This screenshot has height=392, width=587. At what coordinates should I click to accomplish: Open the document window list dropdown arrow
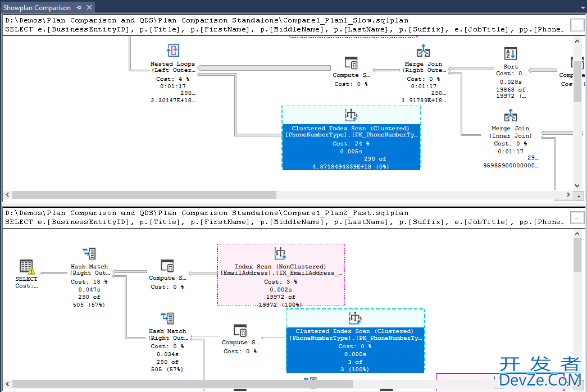coord(583,7)
